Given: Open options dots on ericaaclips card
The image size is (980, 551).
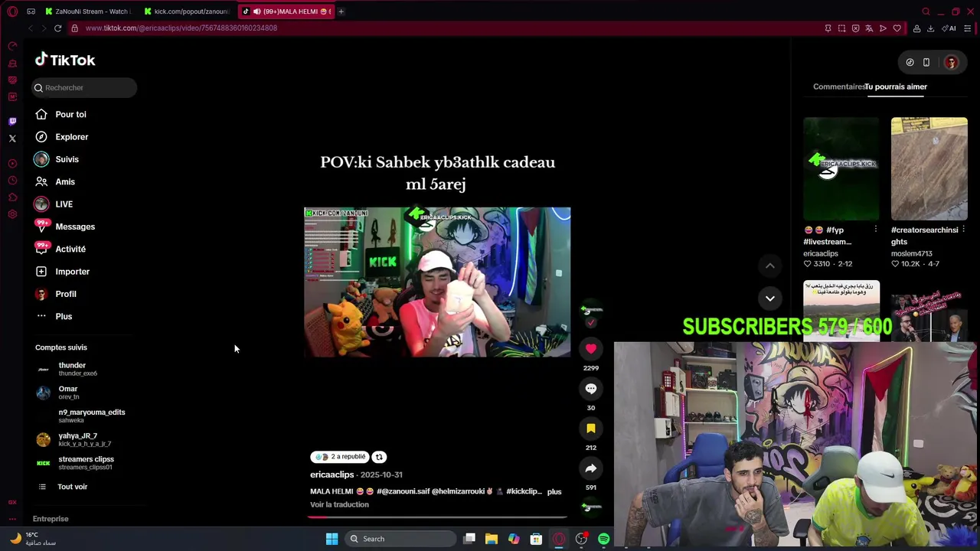Looking at the screenshot, I should pyautogui.click(x=876, y=230).
